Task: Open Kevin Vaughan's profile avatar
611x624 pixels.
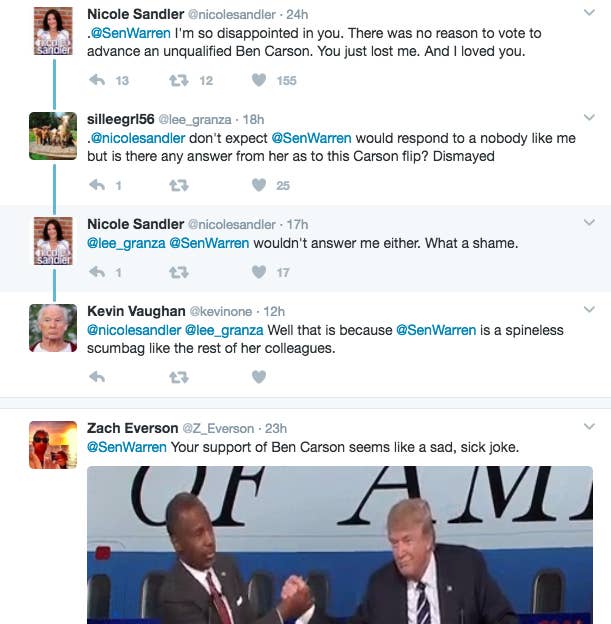Action: [53, 328]
